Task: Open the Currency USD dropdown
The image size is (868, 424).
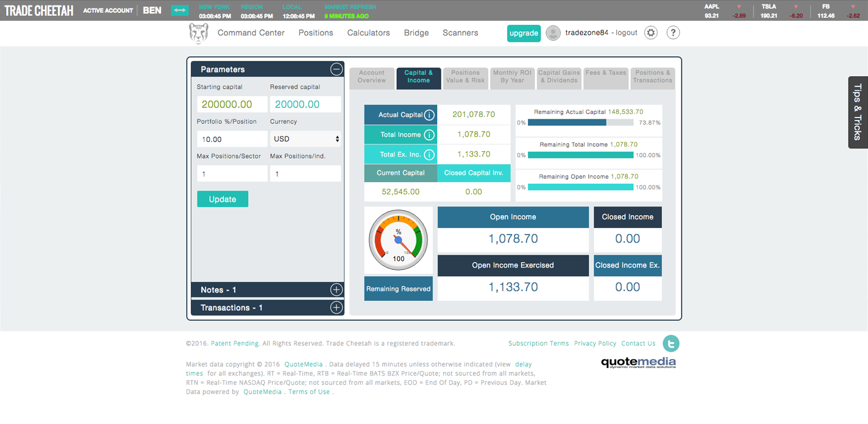Action: point(305,139)
